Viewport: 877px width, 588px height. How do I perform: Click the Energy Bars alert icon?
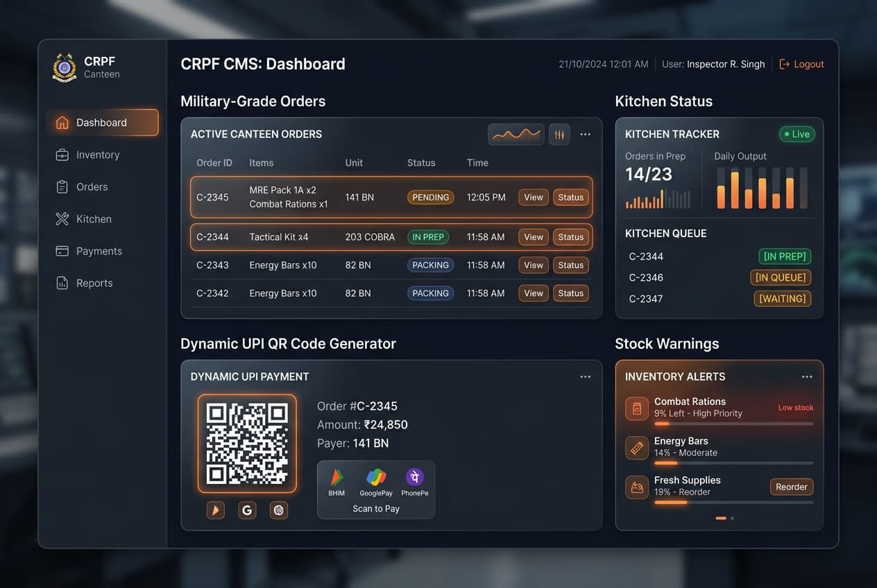[637, 448]
